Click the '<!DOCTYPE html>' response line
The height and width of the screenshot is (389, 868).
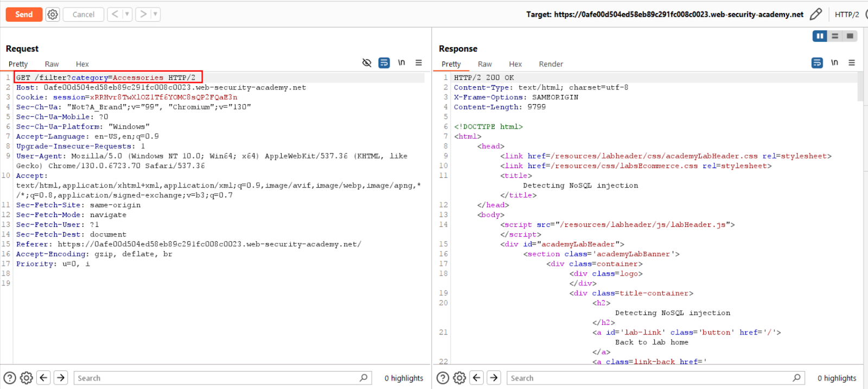click(x=488, y=126)
